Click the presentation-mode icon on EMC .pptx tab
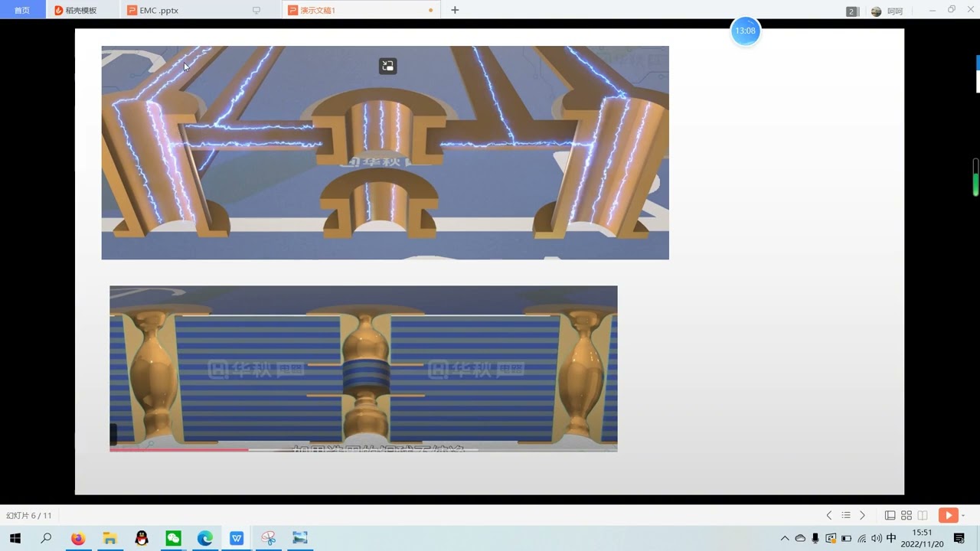This screenshot has width=980, height=551. (x=256, y=11)
